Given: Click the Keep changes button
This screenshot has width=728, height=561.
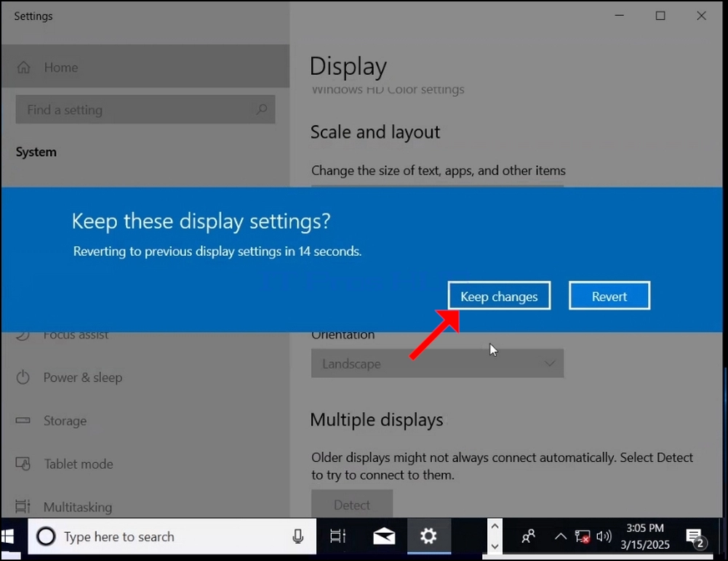Looking at the screenshot, I should coord(499,296).
